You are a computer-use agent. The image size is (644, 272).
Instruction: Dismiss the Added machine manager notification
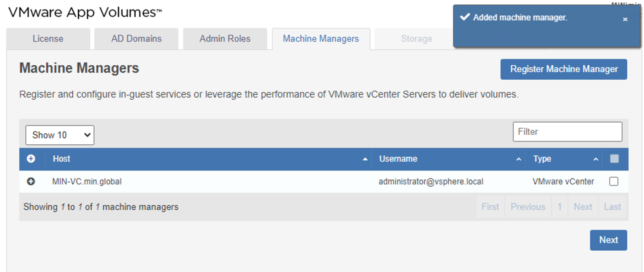point(625,19)
